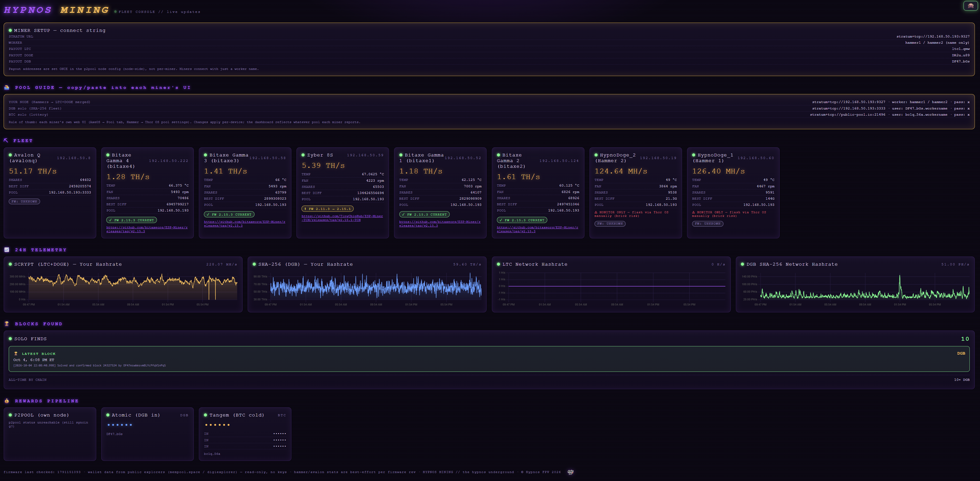Open the ESP-Miner release link on bitaxe2 card
The width and height of the screenshot is (980, 481).
538,229
